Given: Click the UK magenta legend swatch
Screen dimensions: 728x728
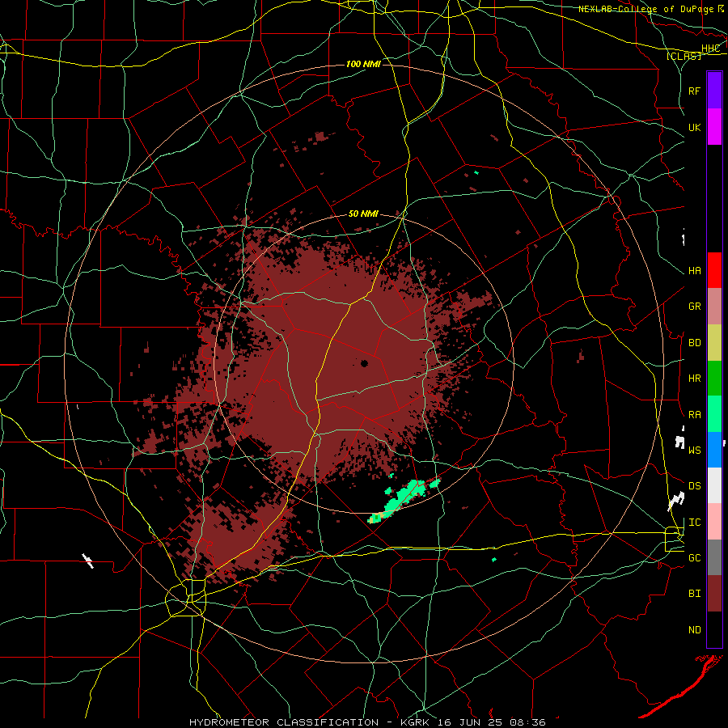Looking at the screenshot, I should [714, 127].
